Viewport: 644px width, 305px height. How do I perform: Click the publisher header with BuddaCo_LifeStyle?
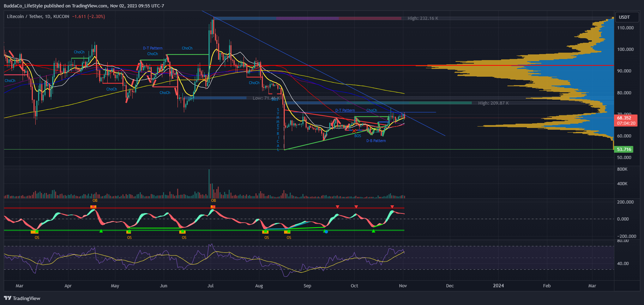[x=84, y=6]
